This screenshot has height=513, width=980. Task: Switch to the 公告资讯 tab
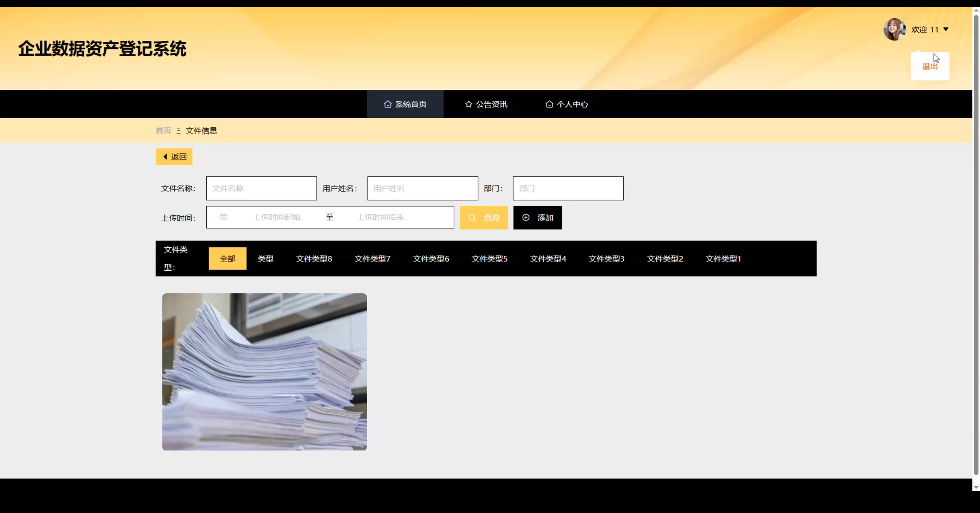(x=492, y=104)
